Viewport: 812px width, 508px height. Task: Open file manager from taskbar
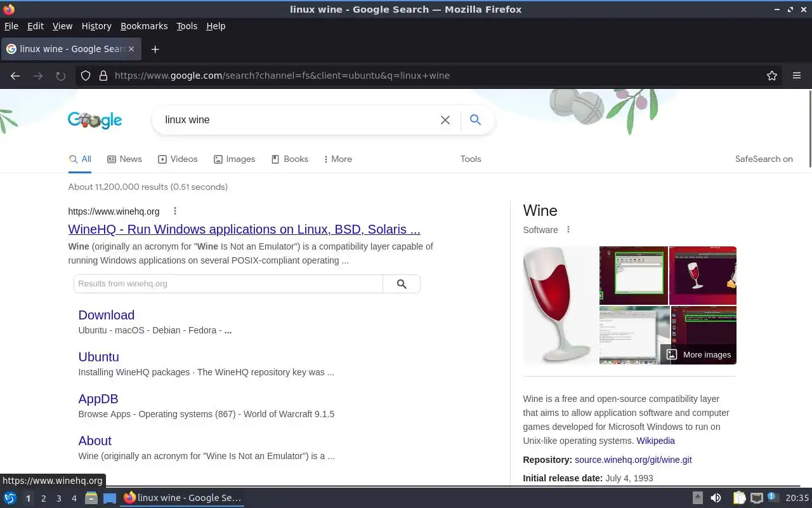pyautogui.click(x=91, y=498)
